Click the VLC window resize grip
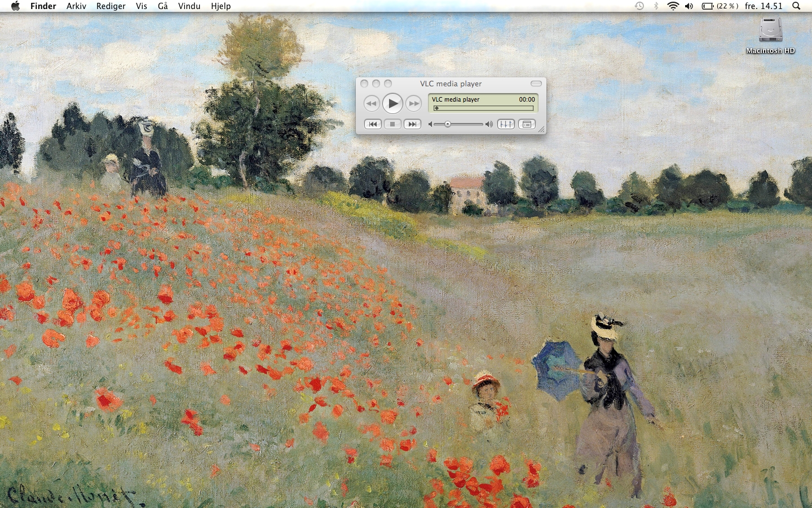 tap(541, 130)
